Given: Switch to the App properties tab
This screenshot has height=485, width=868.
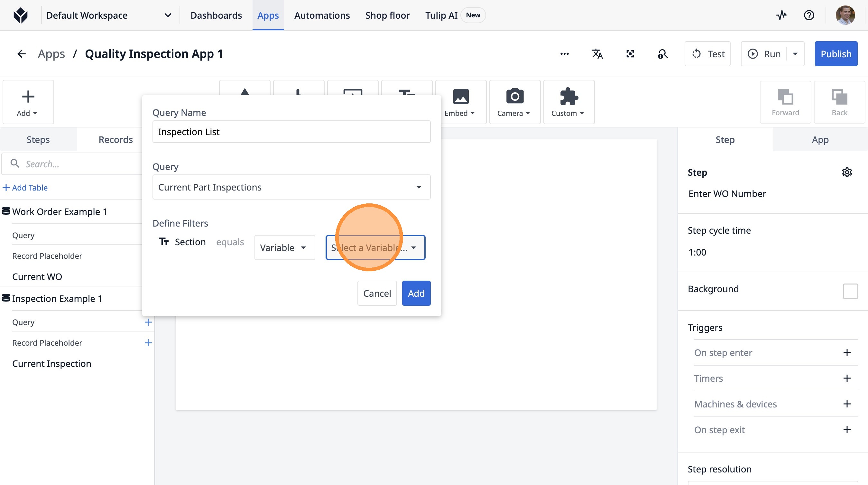Looking at the screenshot, I should click(x=820, y=140).
